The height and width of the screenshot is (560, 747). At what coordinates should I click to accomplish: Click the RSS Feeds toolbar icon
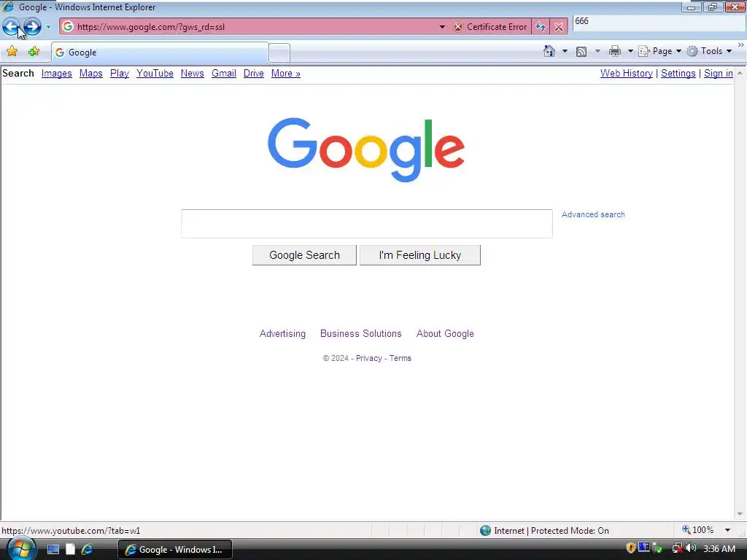pyautogui.click(x=581, y=52)
